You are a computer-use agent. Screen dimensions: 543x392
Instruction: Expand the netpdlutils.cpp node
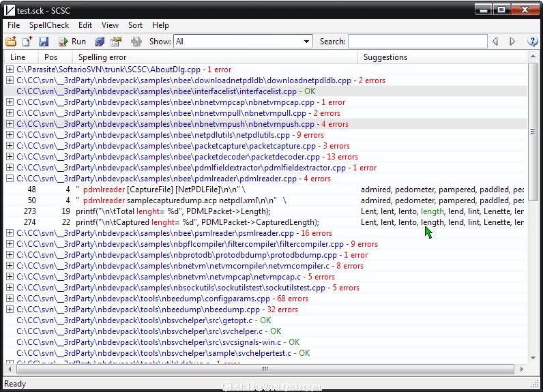(10, 135)
